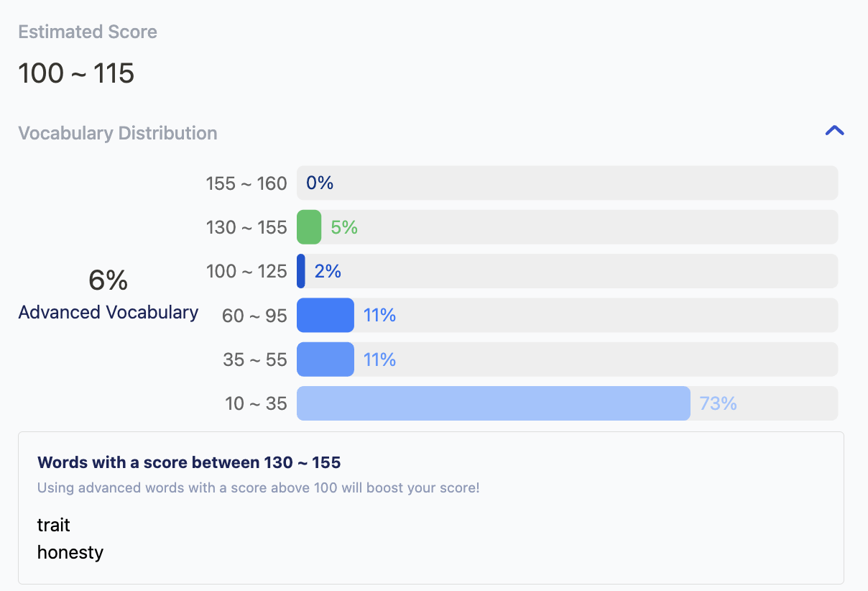868x591 pixels.
Task: Click the 100 ~ 115 score value
Action: click(76, 73)
